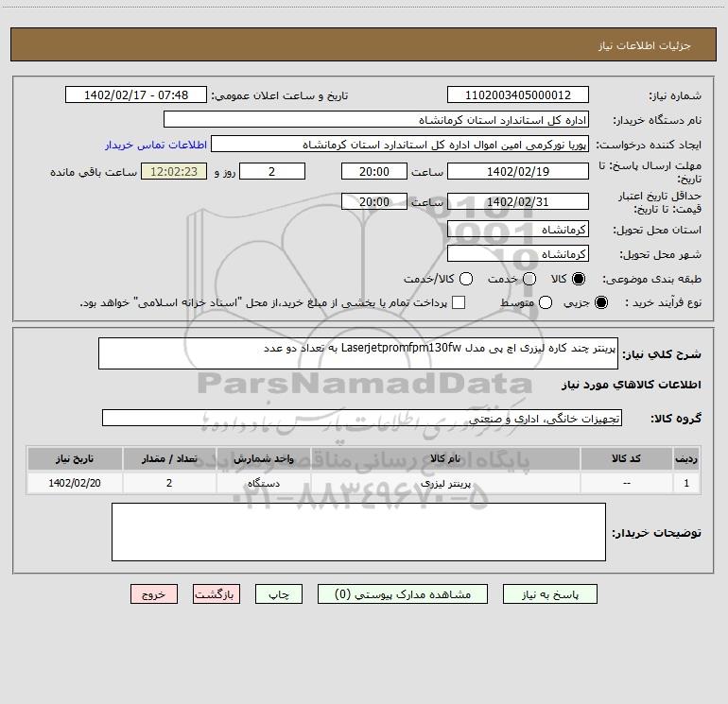The height and width of the screenshot is (704, 728).
Task: Click the remaining time field 12:02:23
Action: point(174,171)
